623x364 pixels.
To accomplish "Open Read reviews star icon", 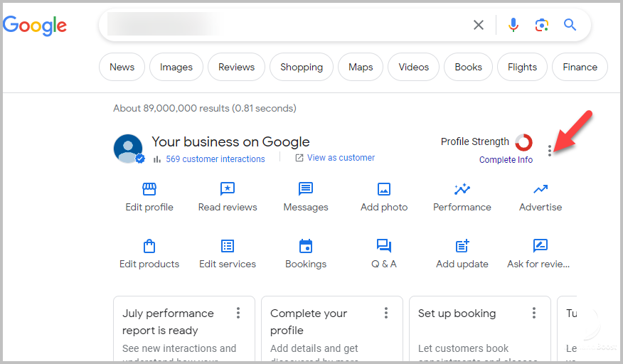I will [x=228, y=189].
